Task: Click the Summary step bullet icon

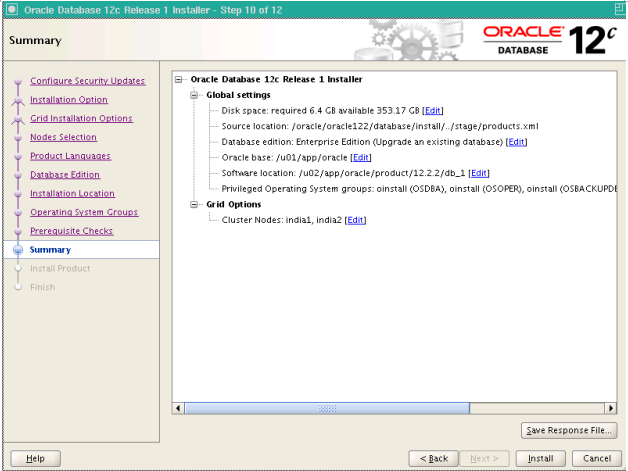Action: pyautogui.click(x=18, y=250)
